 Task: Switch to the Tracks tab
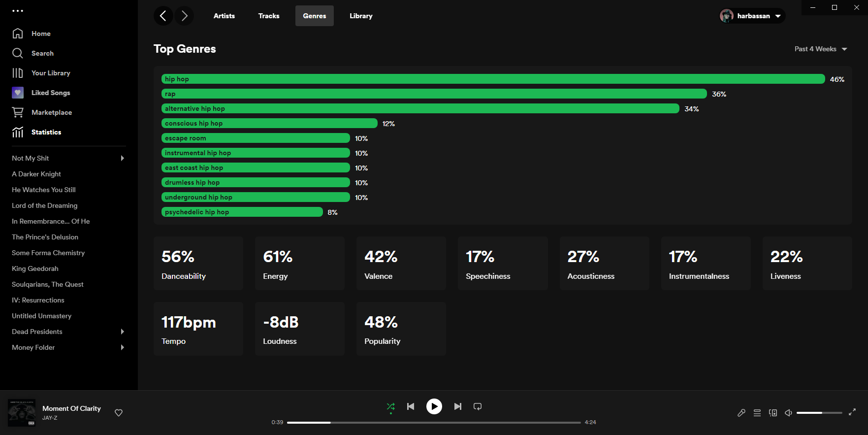(x=269, y=16)
